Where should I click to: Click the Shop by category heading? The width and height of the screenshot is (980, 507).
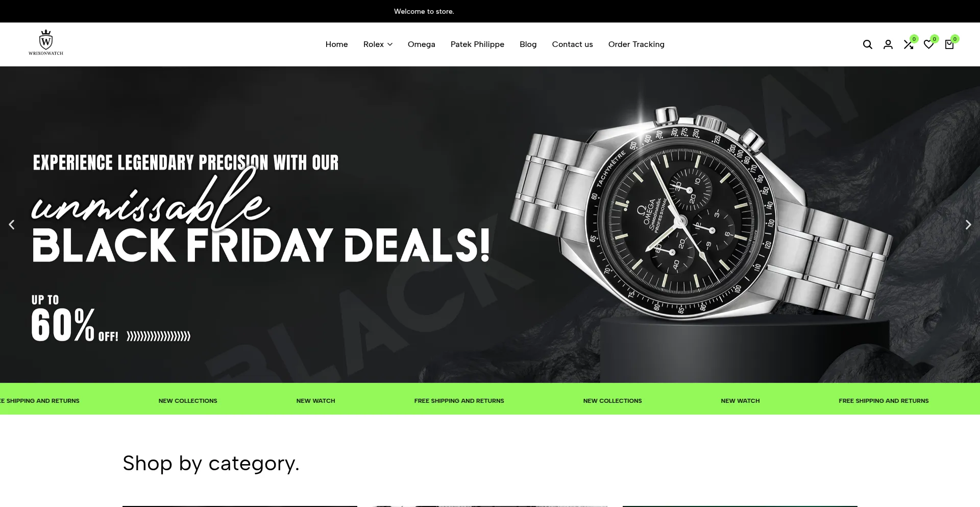[x=211, y=464]
